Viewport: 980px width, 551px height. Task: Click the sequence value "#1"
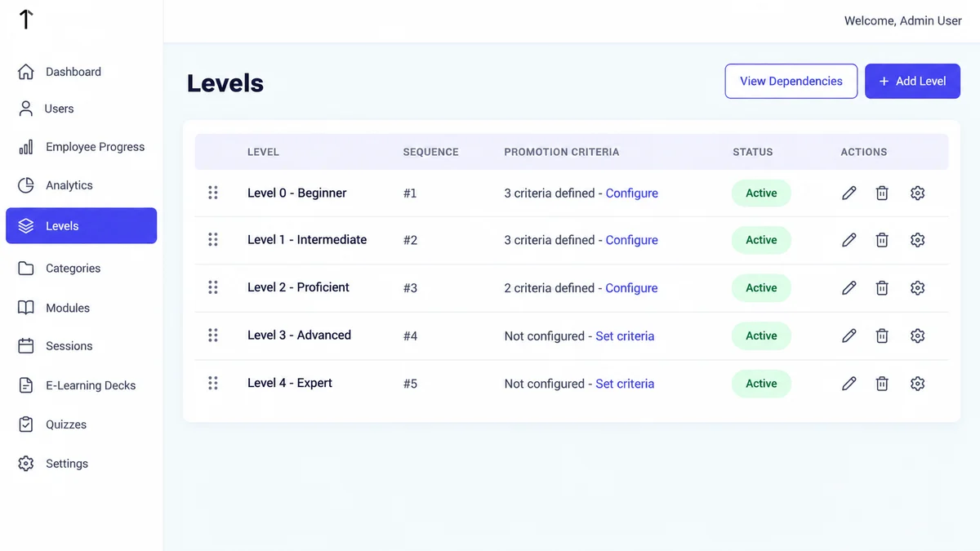(410, 193)
